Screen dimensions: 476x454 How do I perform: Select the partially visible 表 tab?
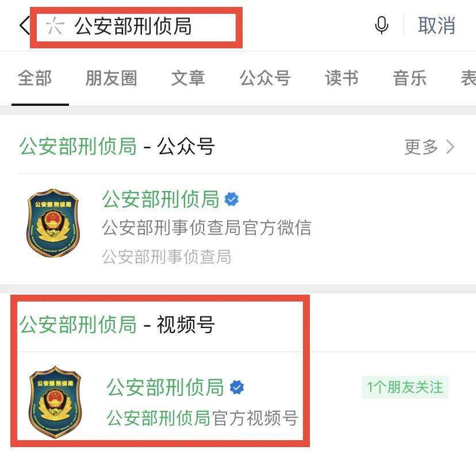[469, 78]
